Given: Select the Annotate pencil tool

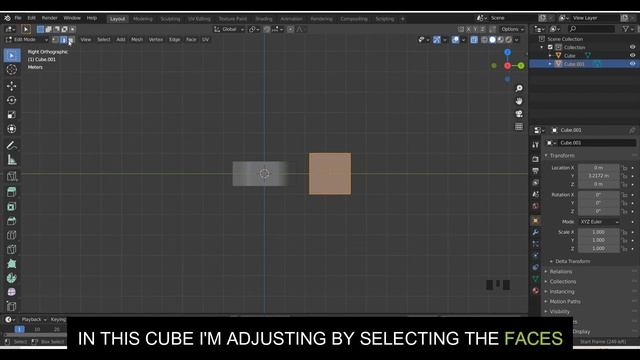Looking at the screenshot, I should click(12, 145).
